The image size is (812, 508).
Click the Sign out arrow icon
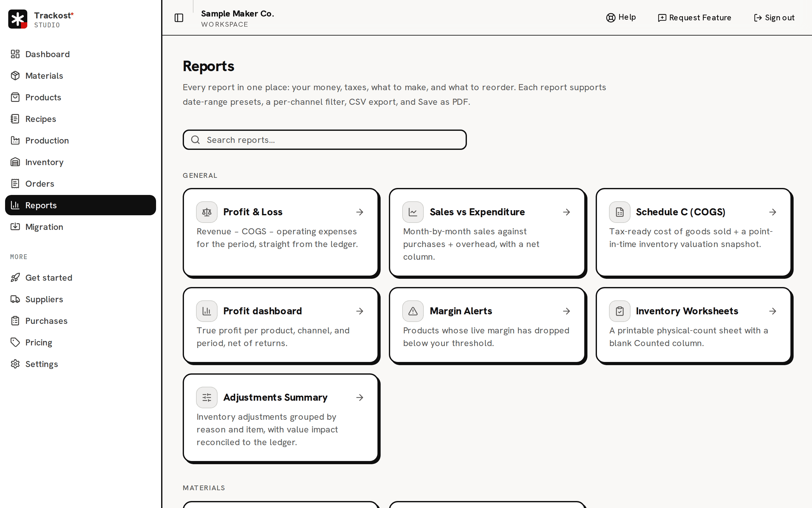pos(758,18)
